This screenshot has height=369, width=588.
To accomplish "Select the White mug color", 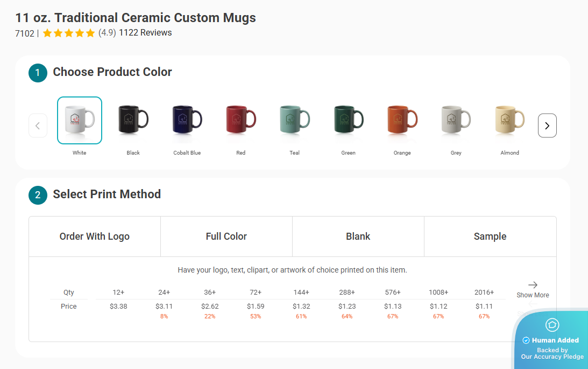I will 79,120.
